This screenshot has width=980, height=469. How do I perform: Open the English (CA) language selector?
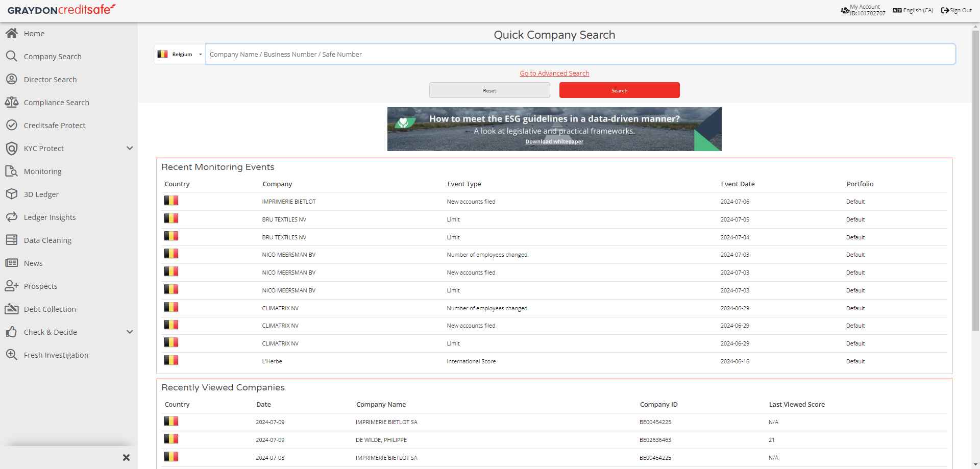point(913,10)
